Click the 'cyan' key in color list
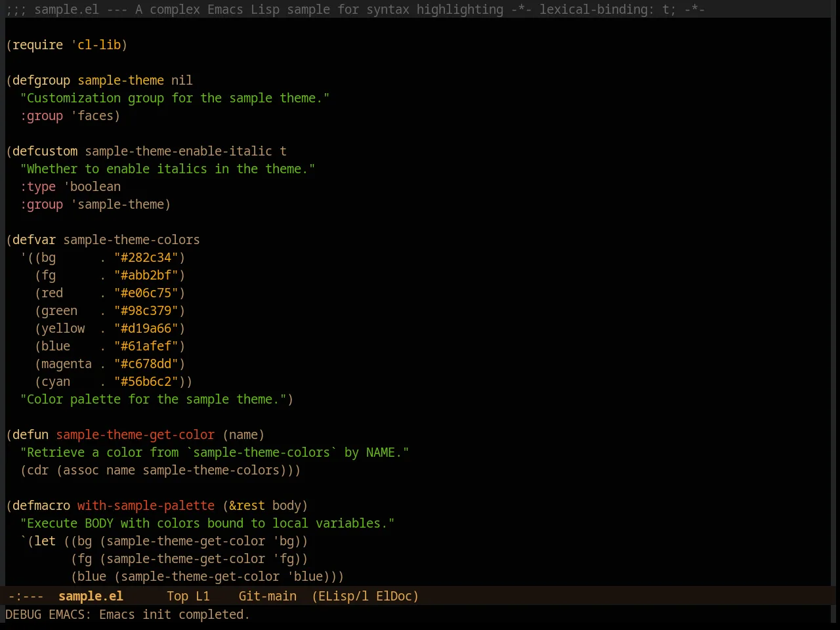 click(56, 381)
